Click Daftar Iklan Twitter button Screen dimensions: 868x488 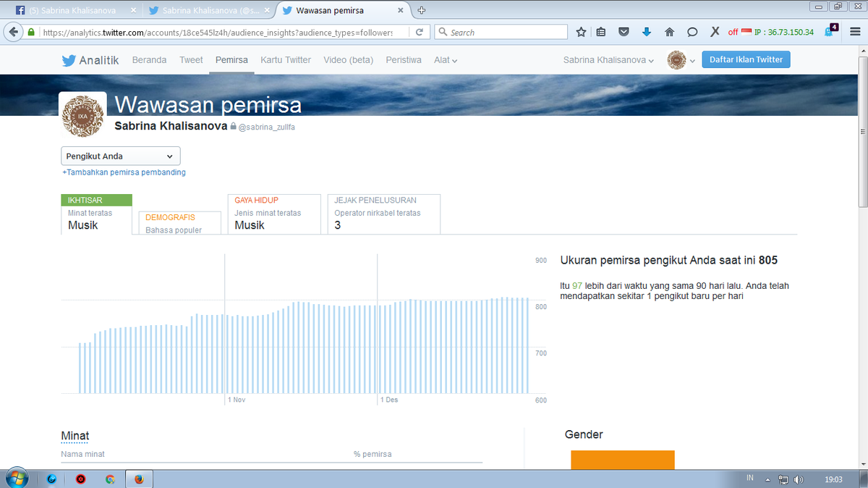[746, 59]
